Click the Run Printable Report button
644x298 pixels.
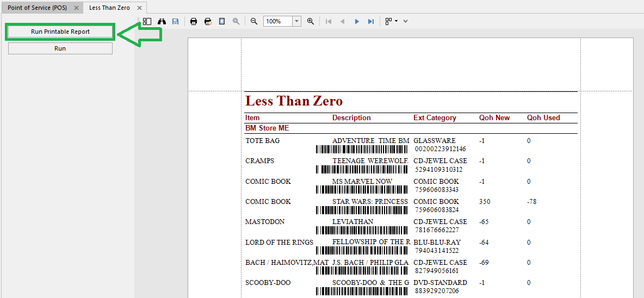coord(60,32)
